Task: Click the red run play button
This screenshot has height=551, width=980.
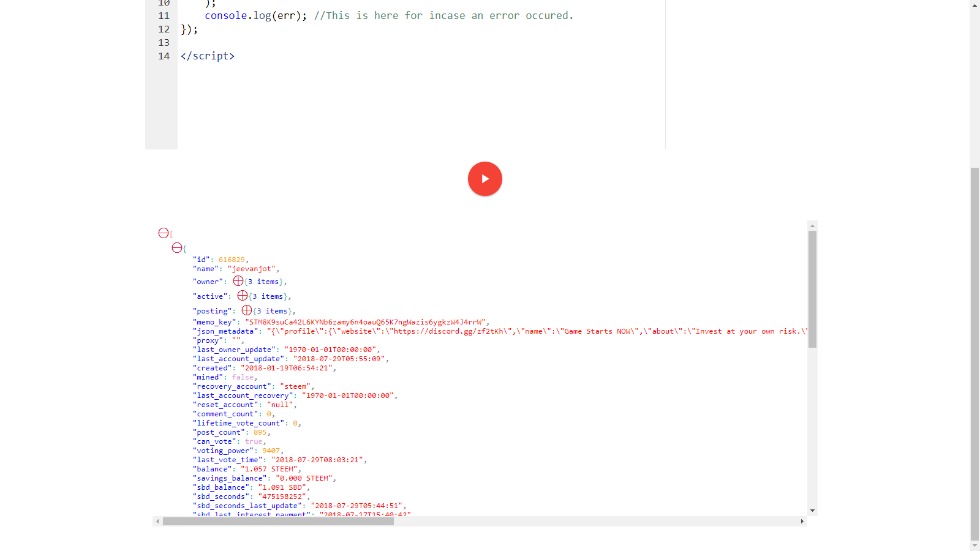Action: point(485,179)
